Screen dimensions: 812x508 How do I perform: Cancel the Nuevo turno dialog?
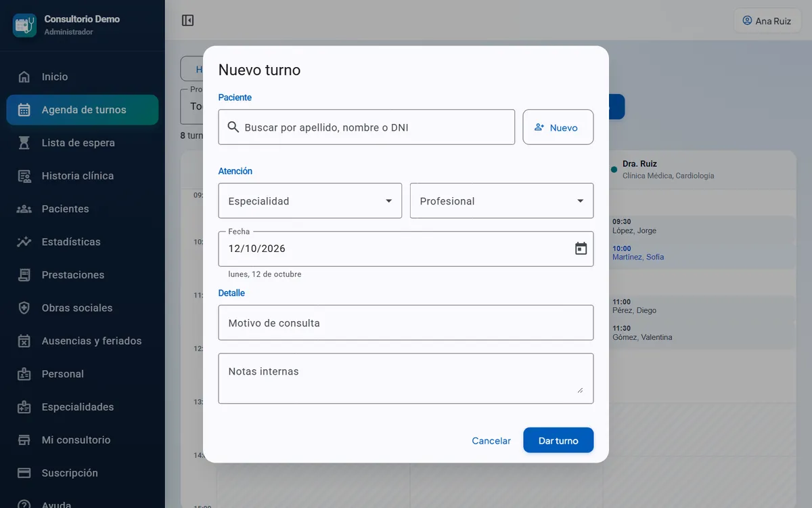click(x=491, y=440)
